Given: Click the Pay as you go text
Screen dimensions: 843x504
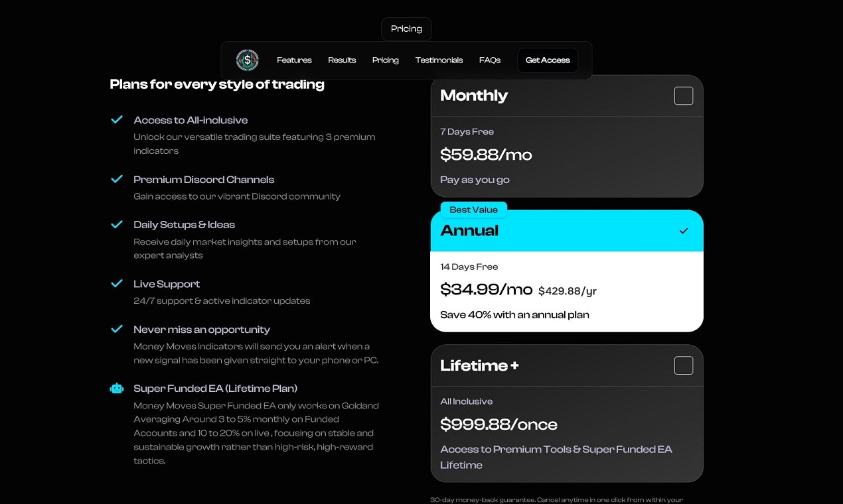Looking at the screenshot, I should coord(475,180).
